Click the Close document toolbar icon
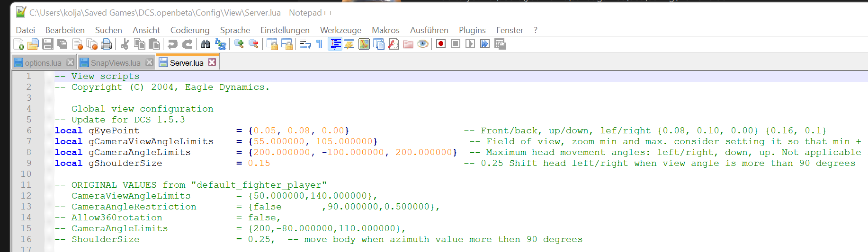This screenshot has height=252, width=868. [x=78, y=44]
